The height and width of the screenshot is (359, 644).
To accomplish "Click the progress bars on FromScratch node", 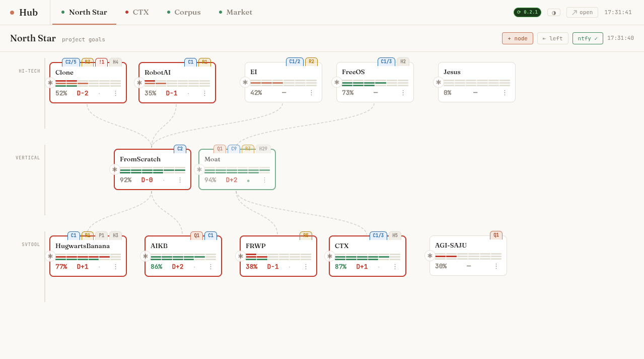I will pyautogui.click(x=153, y=170).
